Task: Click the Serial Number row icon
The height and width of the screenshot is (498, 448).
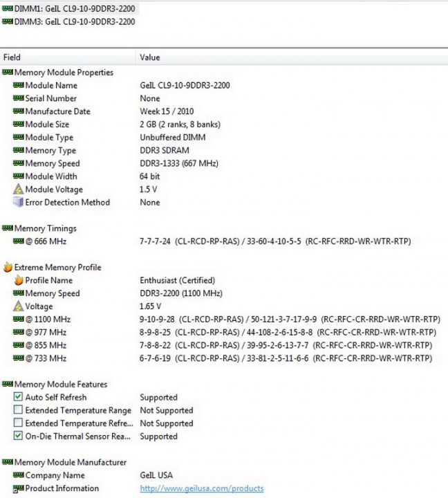Action: pyautogui.click(x=19, y=98)
